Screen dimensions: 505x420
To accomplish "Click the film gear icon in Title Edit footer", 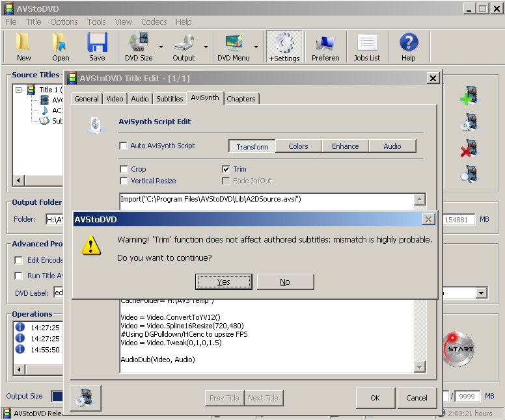I will [x=85, y=398].
